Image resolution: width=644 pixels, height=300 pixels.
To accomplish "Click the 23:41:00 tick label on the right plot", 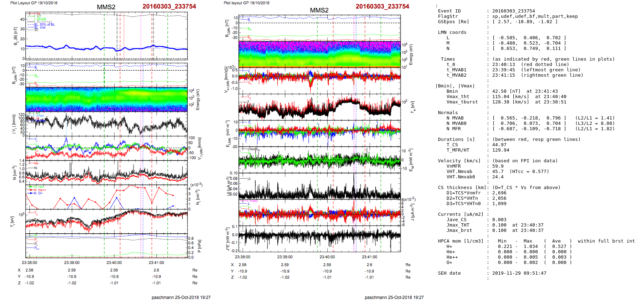I will coord(369,257).
